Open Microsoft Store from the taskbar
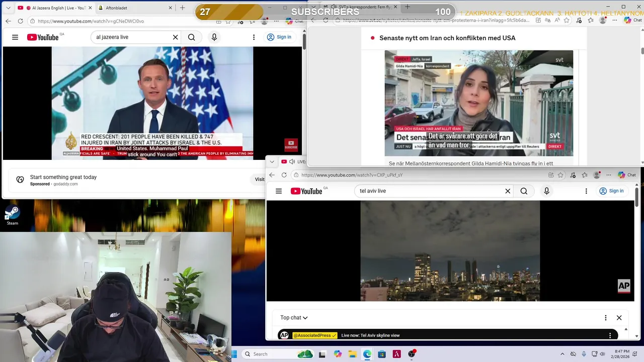The image size is (644, 362). coord(382,354)
